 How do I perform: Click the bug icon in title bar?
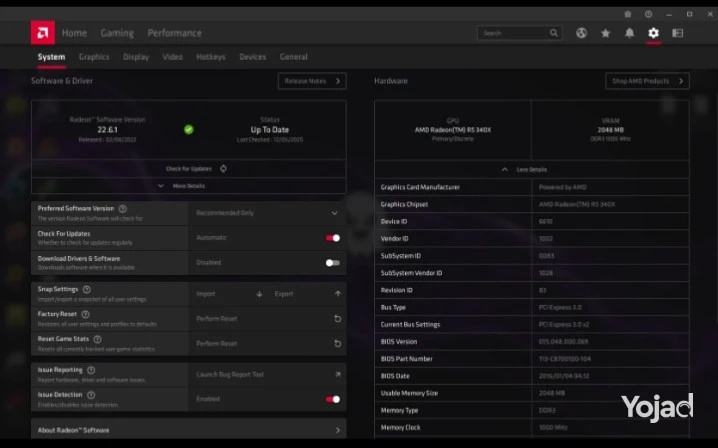[628, 14]
